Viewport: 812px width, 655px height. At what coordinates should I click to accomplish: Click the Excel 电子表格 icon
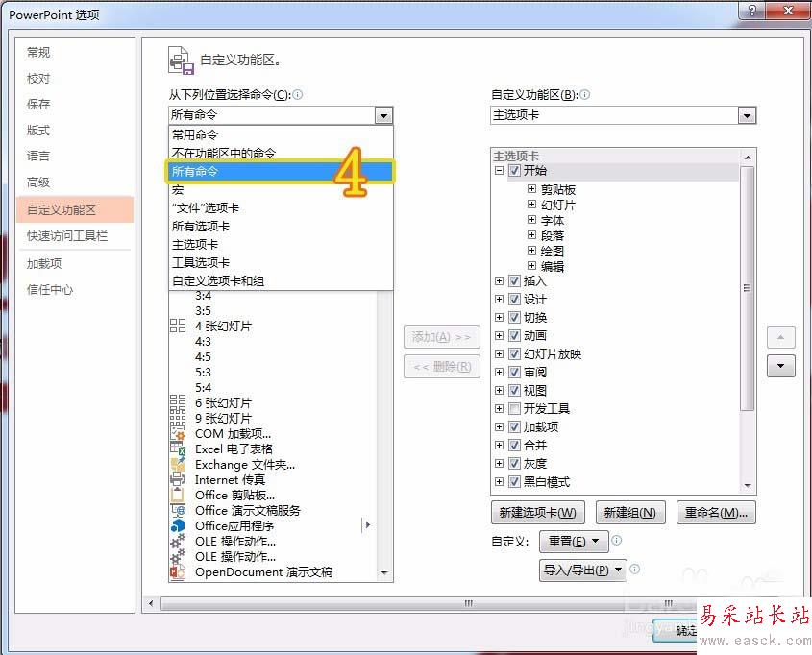point(178,449)
